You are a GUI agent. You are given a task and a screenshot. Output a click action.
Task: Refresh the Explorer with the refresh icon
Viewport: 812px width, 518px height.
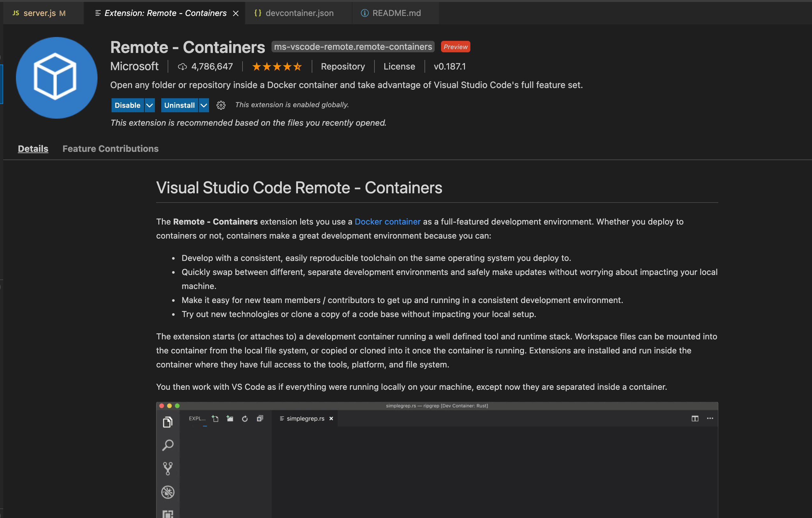(x=245, y=418)
